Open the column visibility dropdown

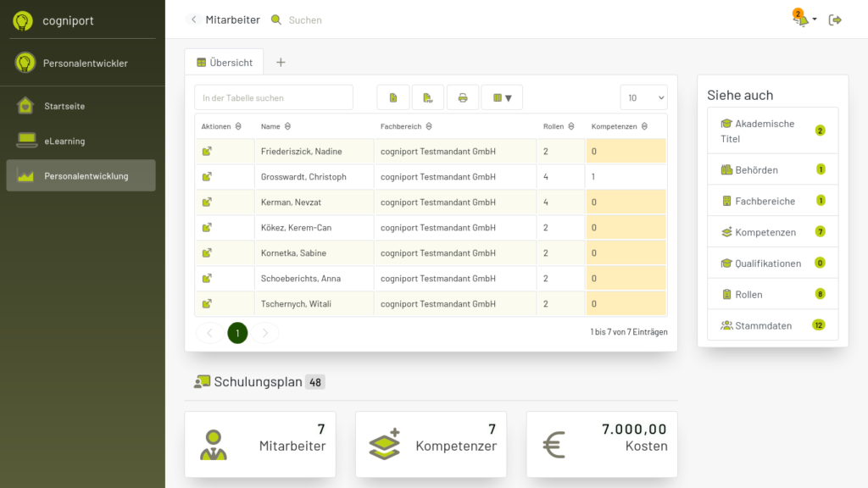coord(502,97)
